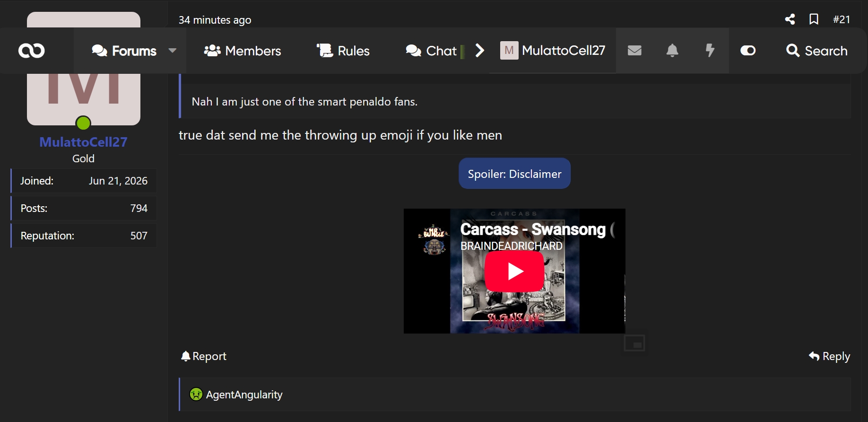Click the picture-in-picture icon below video
This screenshot has width=868, height=422.
[634, 343]
